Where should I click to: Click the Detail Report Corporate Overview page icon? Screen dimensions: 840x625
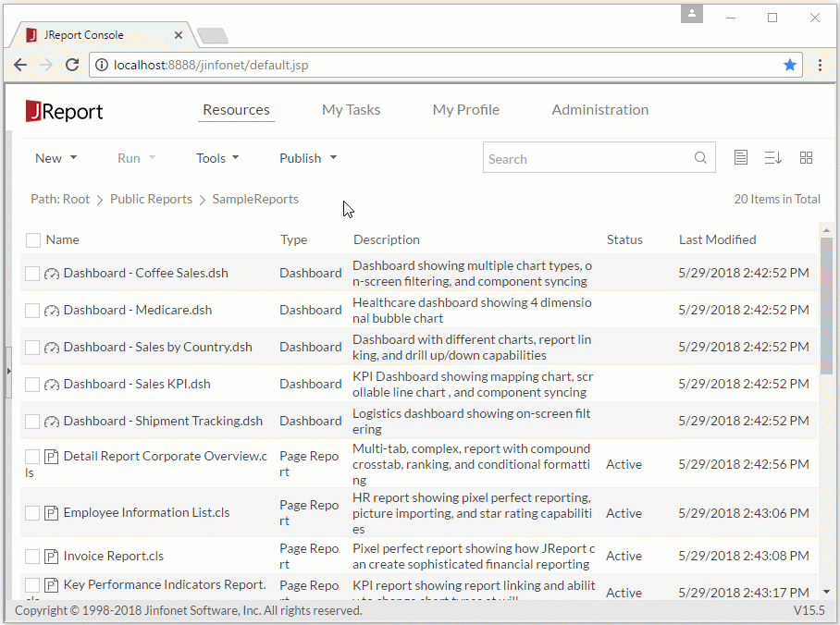coord(52,457)
